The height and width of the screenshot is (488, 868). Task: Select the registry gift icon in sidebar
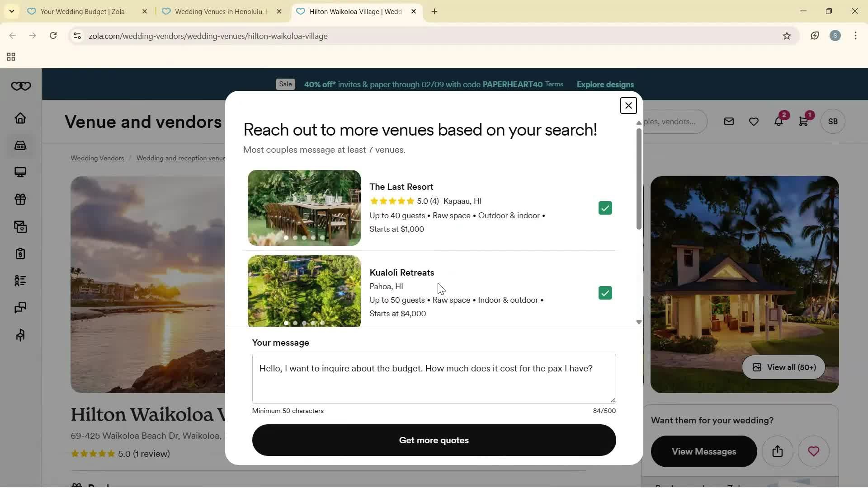20,199
